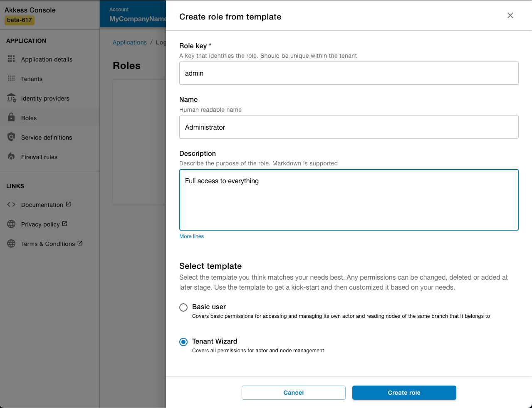Click the Privacy policy globe icon
The height and width of the screenshot is (408, 532).
pyautogui.click(x=11, y=224)
